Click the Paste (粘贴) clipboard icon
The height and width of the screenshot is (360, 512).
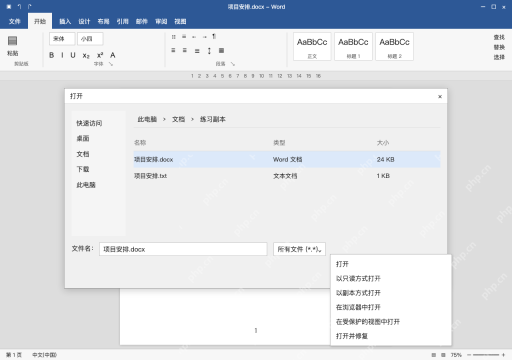click(x=13, y=41)
